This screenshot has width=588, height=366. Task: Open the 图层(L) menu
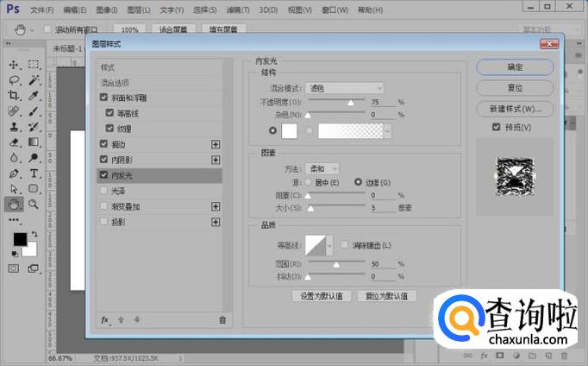coord(139,10)
